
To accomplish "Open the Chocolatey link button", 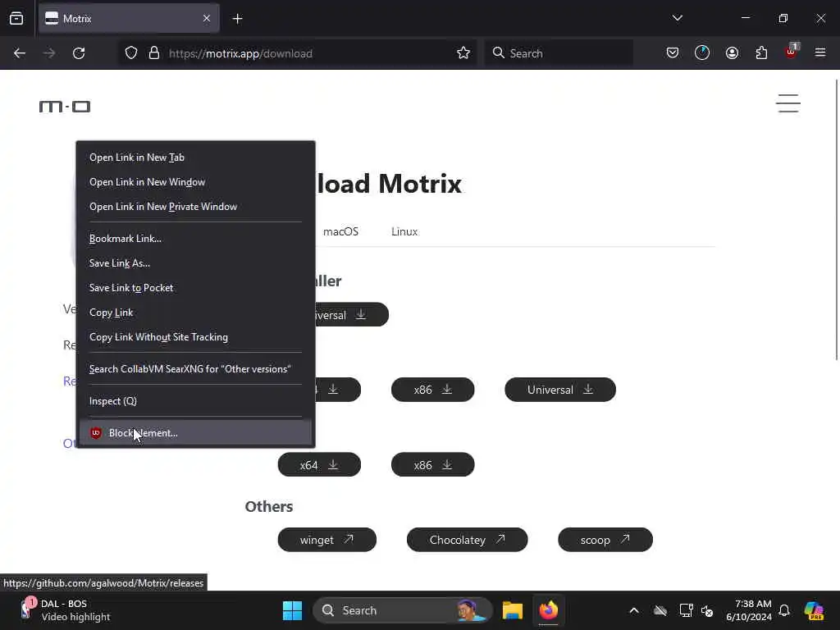I will [467, 540].
